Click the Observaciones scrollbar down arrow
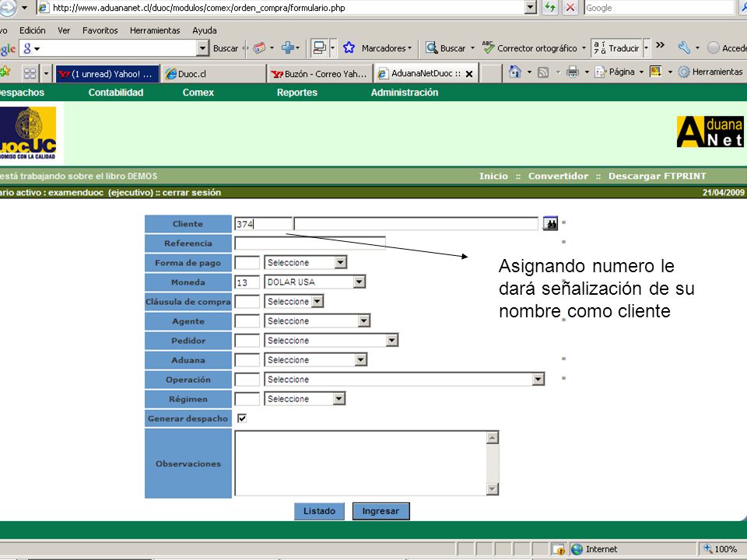747x560 pixels. [x=493, y=489]
